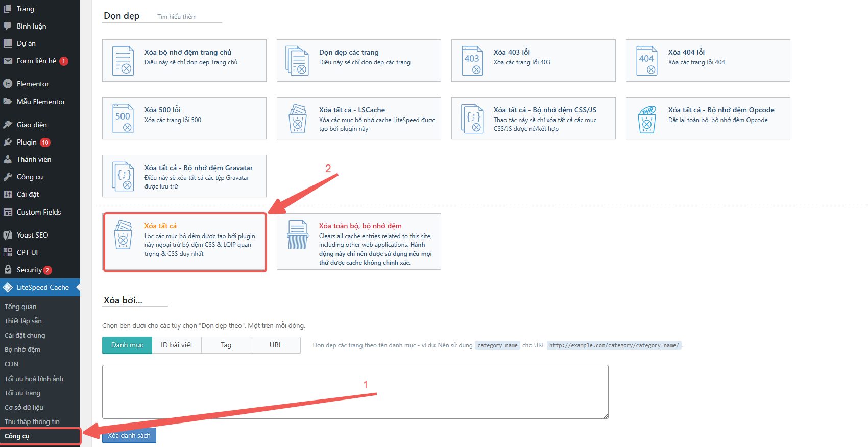
Task: Switch to the ID bài viết tab
Action: (177, 345)
